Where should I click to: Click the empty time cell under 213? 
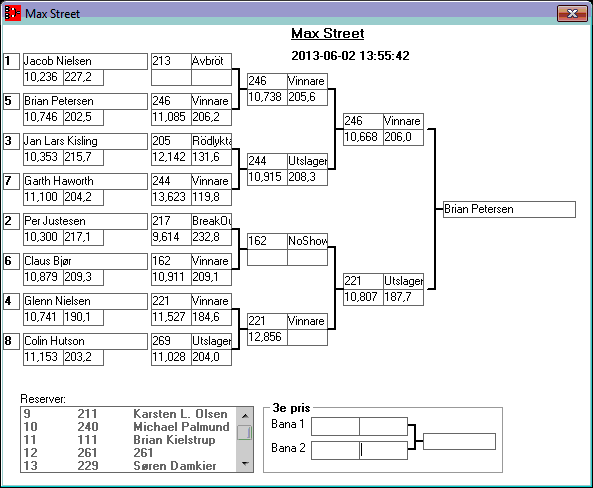click(x=171, y=78)
